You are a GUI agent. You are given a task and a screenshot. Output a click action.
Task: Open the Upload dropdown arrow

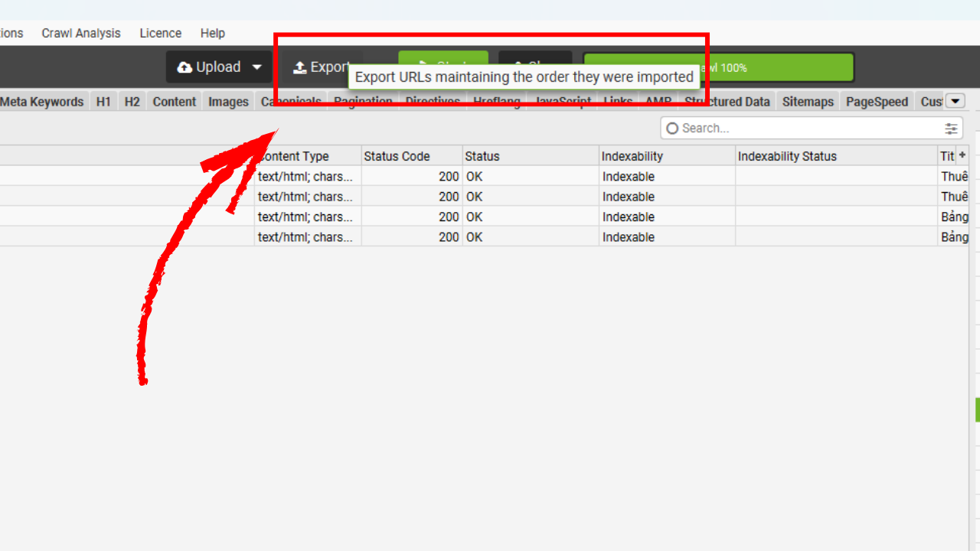coord(257,67)
